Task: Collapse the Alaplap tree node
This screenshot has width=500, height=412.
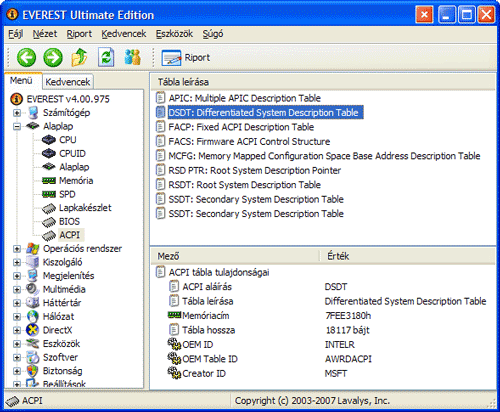Action: 17,126
